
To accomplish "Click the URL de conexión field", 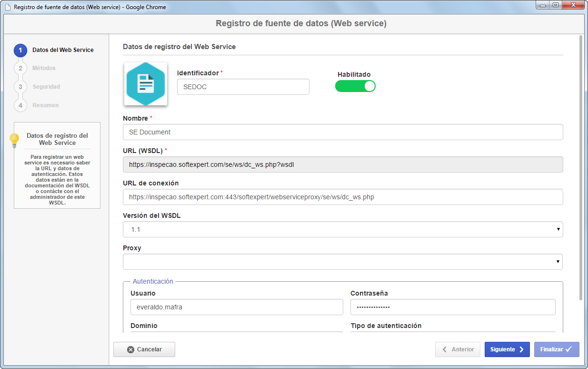I will coord(343,197).
